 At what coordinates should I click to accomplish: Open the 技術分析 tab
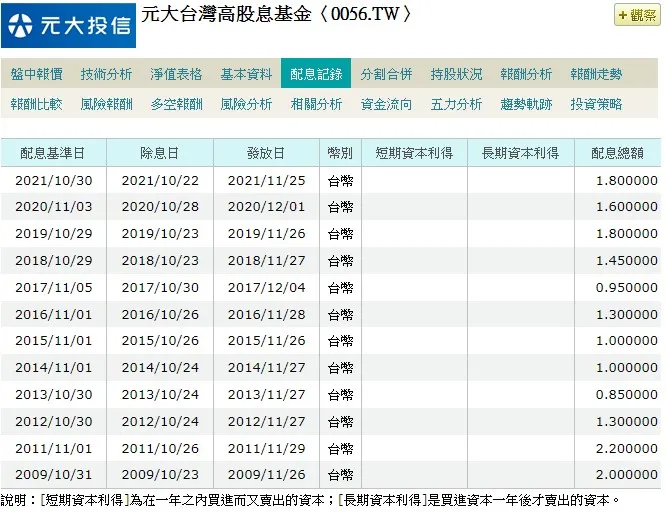[x=106, y=74]
